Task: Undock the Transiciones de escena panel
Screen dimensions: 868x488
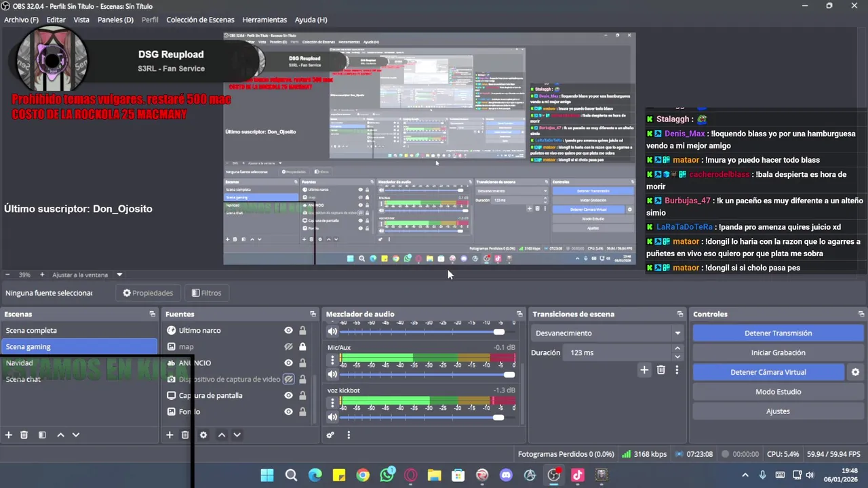Action: coord(680,314)
